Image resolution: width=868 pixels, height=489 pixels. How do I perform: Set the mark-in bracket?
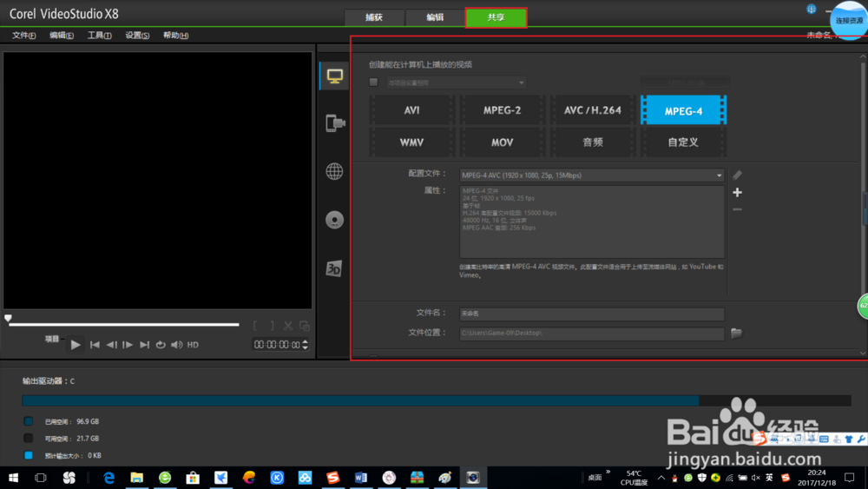pos(255,326)
